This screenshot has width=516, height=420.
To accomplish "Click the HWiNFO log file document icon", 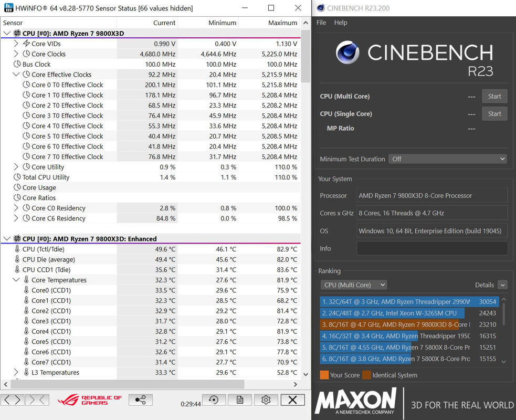I will pos(240,400).
